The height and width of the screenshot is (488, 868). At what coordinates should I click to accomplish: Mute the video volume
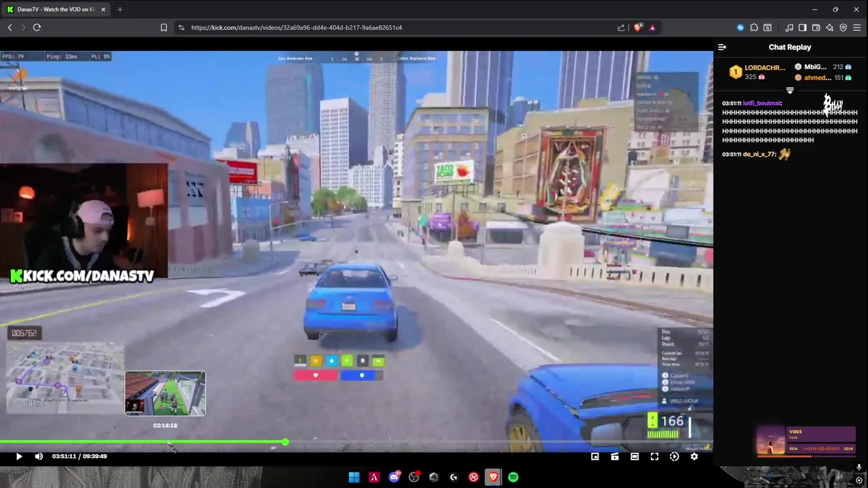(x=39, y=456)
